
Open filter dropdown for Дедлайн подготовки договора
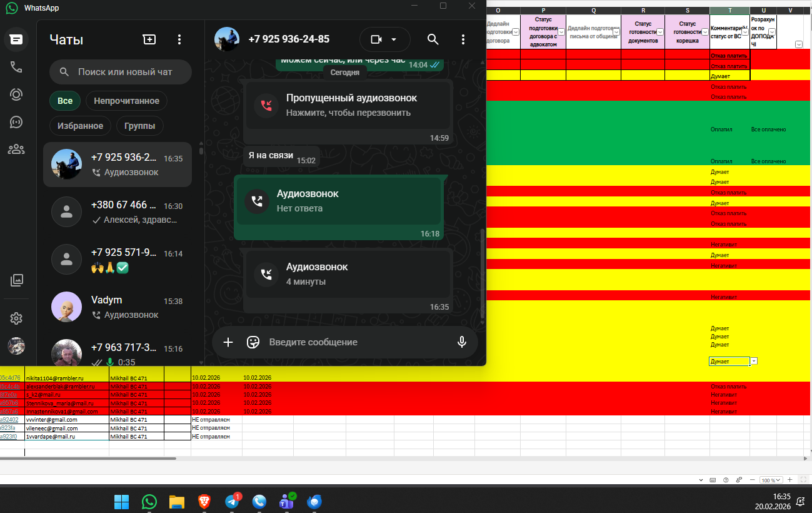(x=516, y=31)
